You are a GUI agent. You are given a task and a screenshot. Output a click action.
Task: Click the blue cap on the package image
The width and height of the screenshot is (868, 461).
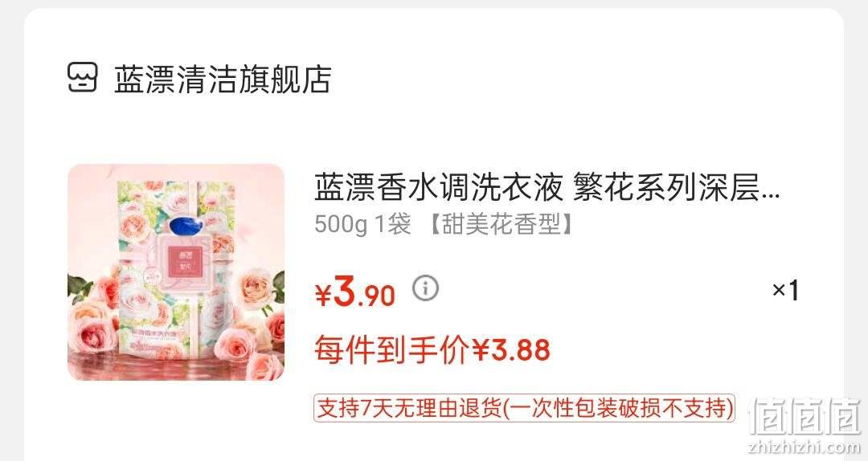tap(187, 227)
